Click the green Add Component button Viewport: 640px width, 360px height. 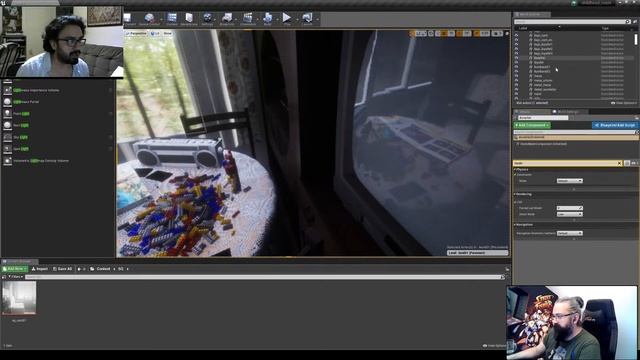(532, 125)
